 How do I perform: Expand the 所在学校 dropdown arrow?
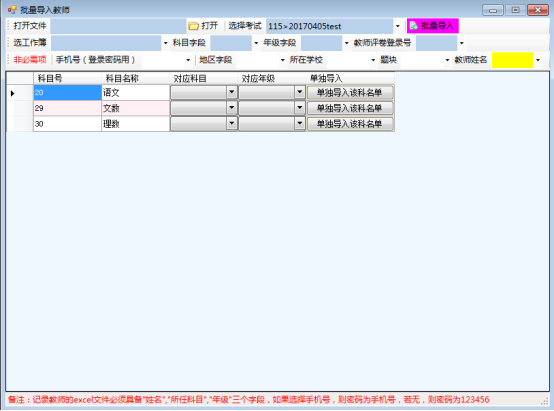(x=373, y=60)
